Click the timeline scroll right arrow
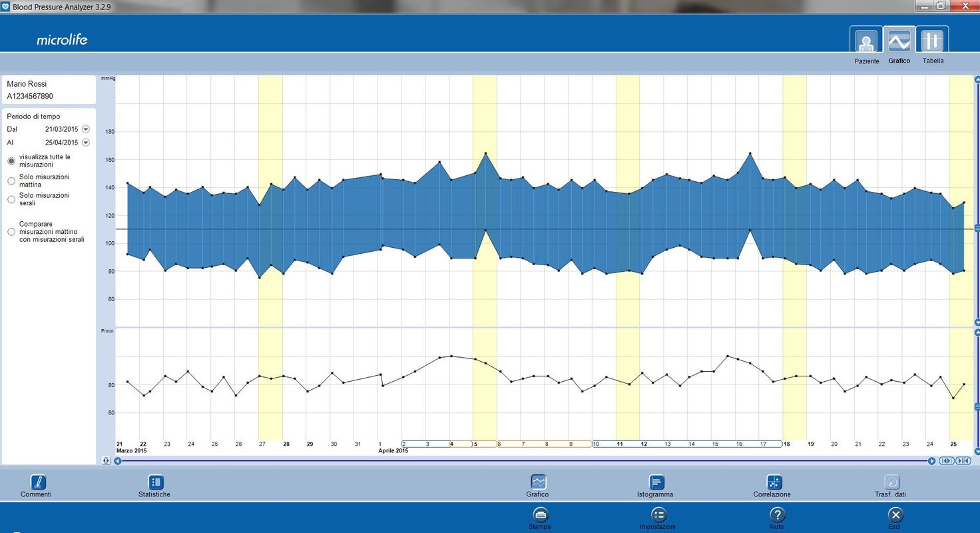The height and width of the screenshot is (533, 980). point(932,461)
